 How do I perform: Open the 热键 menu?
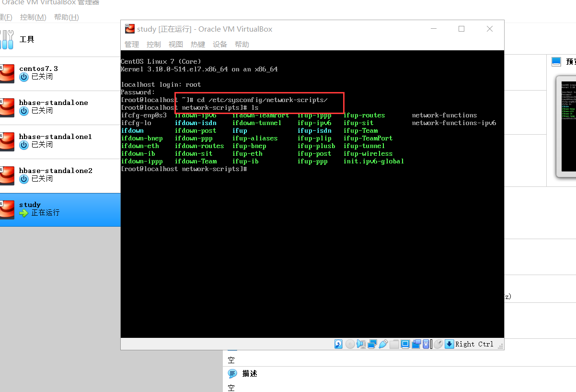(197, 44)
